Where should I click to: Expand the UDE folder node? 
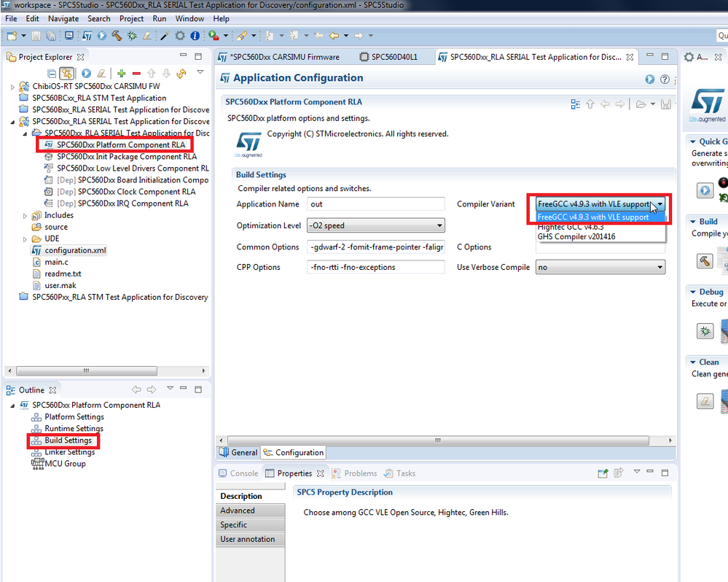click(x=25, y=239)
